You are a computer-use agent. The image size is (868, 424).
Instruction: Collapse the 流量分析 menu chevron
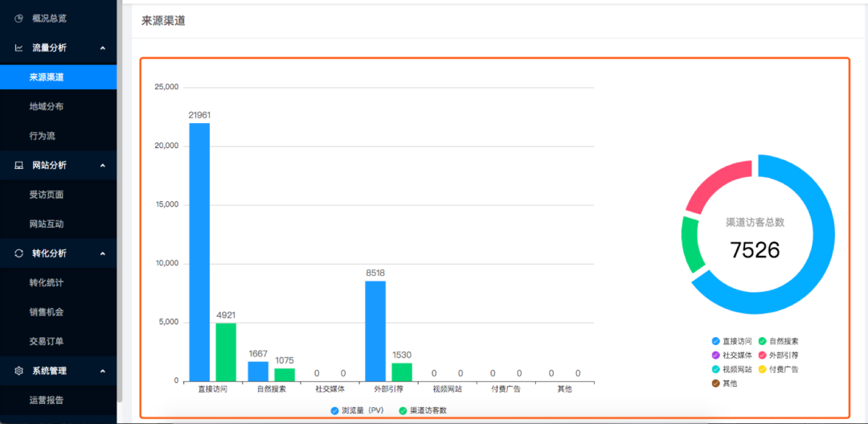(102, 48)
